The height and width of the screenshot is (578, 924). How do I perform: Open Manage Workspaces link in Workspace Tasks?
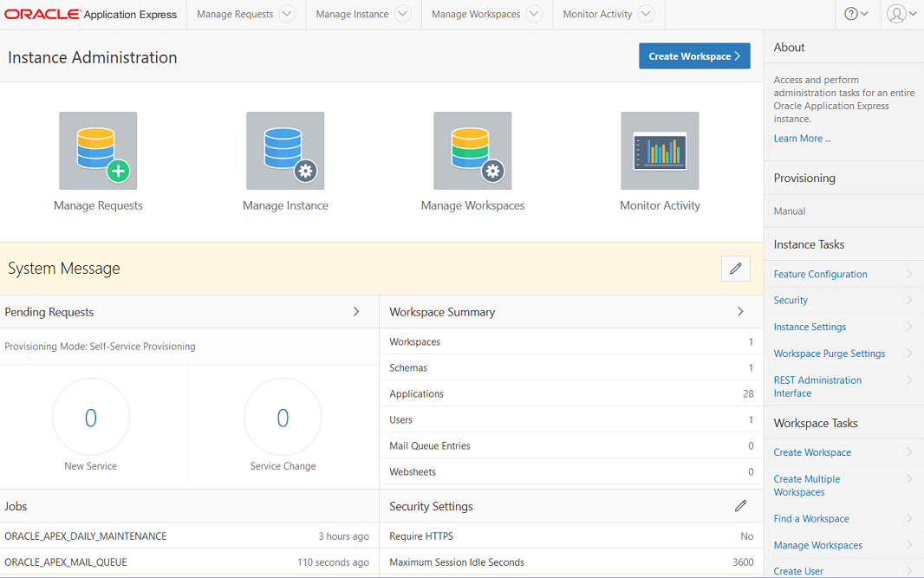(818, 545)
